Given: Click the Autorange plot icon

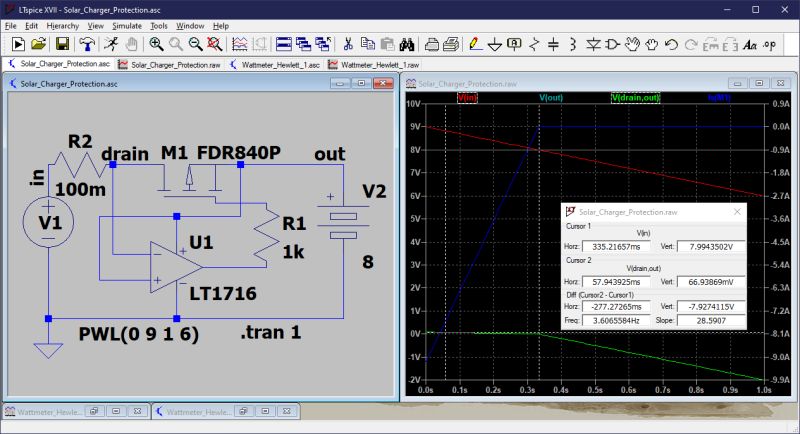Looking at the screenshot, I should click(x=239, y=44).
